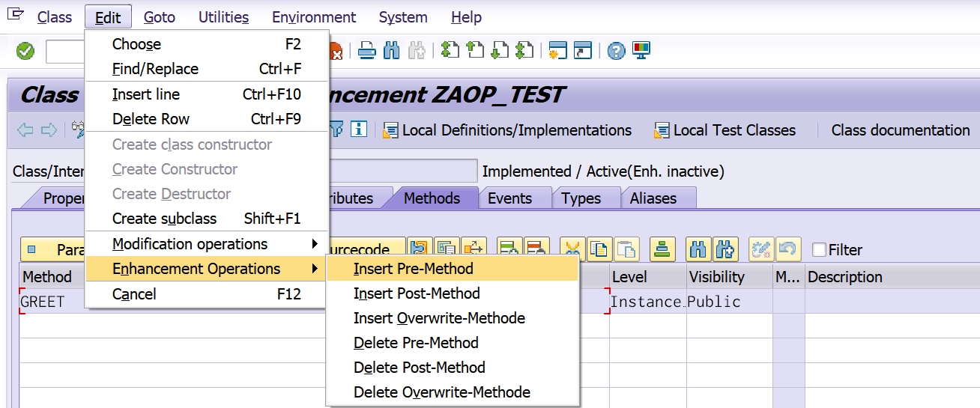This screenshot has height=408, width=980.
Task: Click the GREET method cell
Action: [x=52, y=302]
